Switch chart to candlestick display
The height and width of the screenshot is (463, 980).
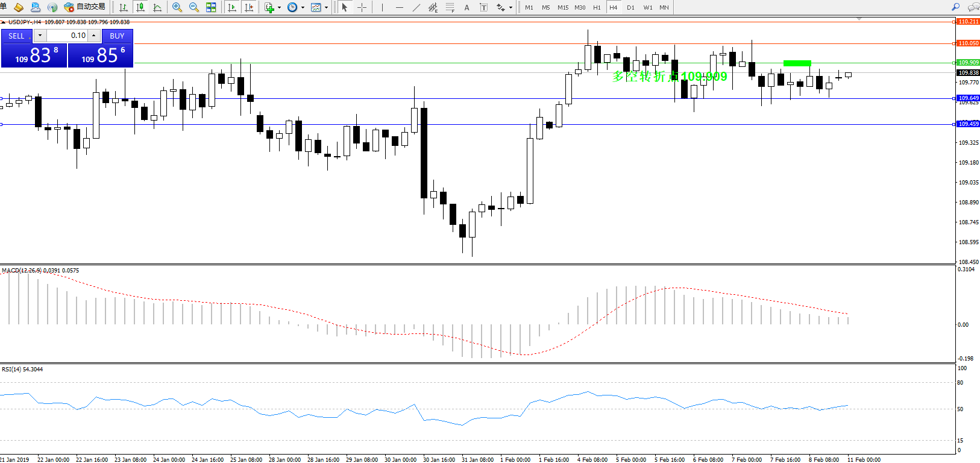coord(140,7)
